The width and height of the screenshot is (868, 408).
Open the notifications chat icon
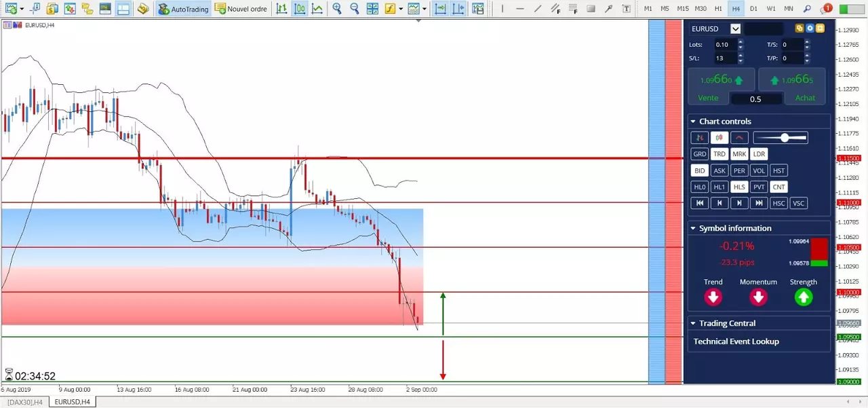[x=825, y=9]
